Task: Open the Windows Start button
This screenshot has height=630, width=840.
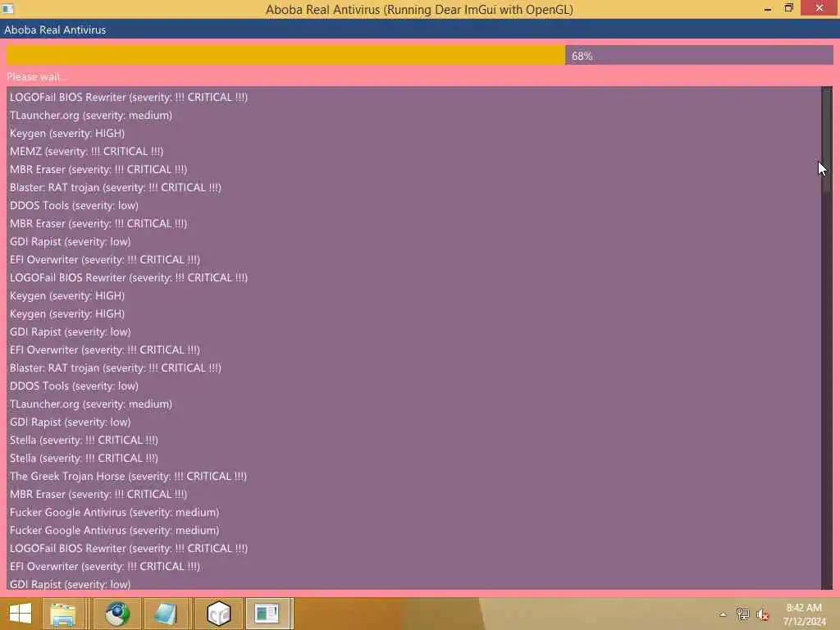Action: pyautogui.click(x=21, y=614)
